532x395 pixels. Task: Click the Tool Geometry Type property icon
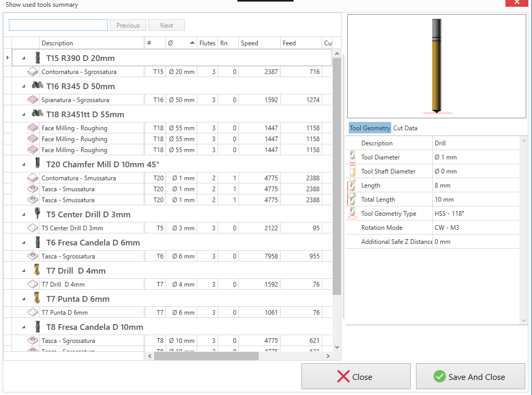click(352, 214)
